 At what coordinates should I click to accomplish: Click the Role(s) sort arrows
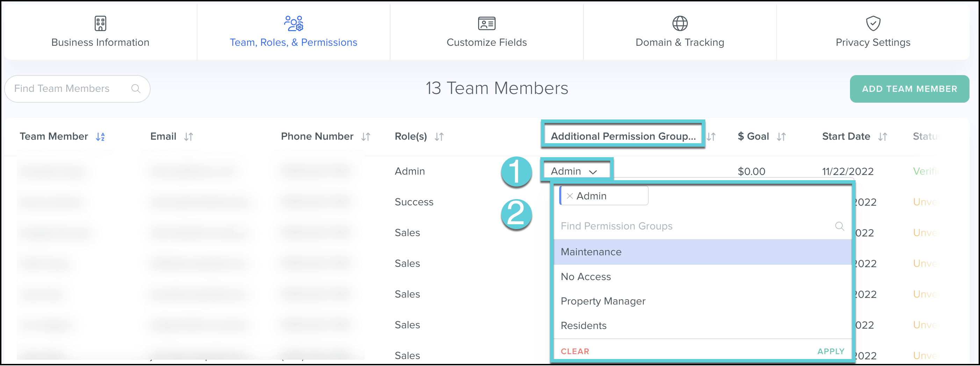click(440, 137)
